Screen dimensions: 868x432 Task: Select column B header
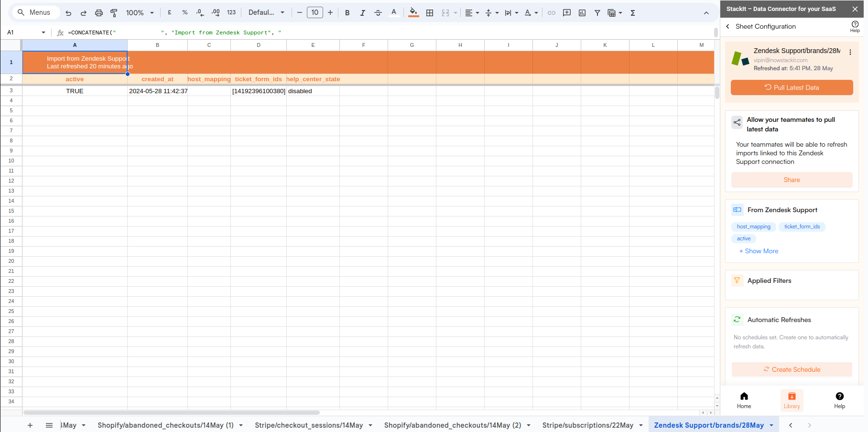(x=157, y=45)
